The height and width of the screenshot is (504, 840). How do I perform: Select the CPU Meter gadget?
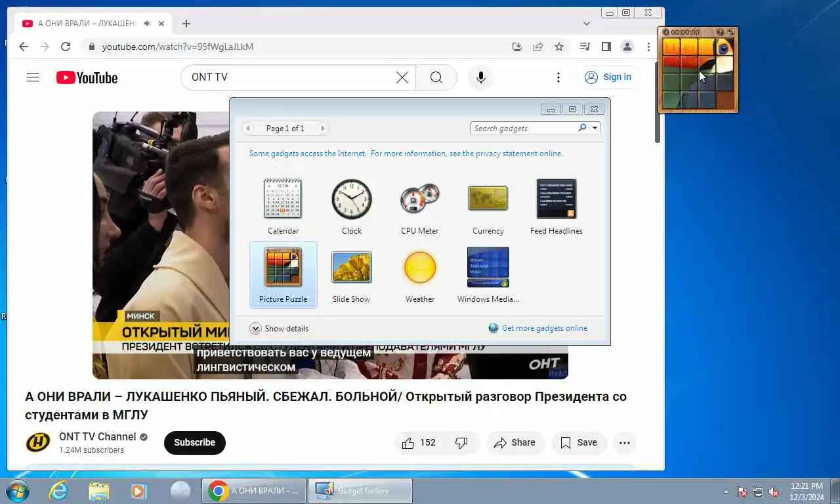419,206
